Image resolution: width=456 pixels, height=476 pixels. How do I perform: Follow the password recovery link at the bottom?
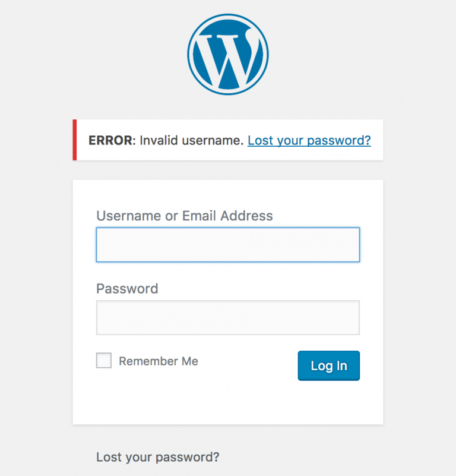157,457
